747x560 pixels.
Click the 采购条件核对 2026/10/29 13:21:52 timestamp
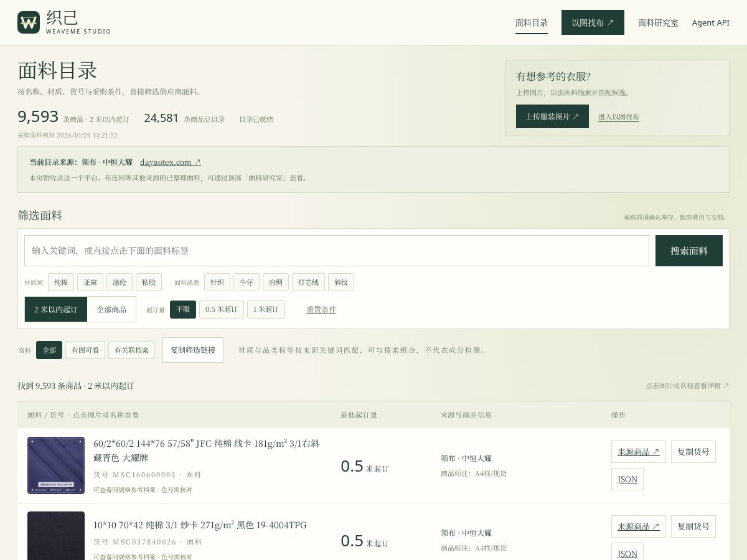[67, 135]
